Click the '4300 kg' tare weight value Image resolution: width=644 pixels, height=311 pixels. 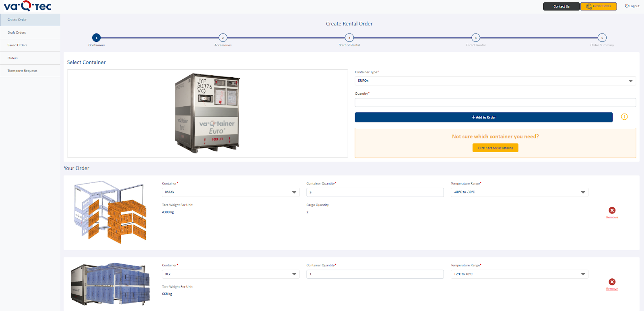coord(168,212)
